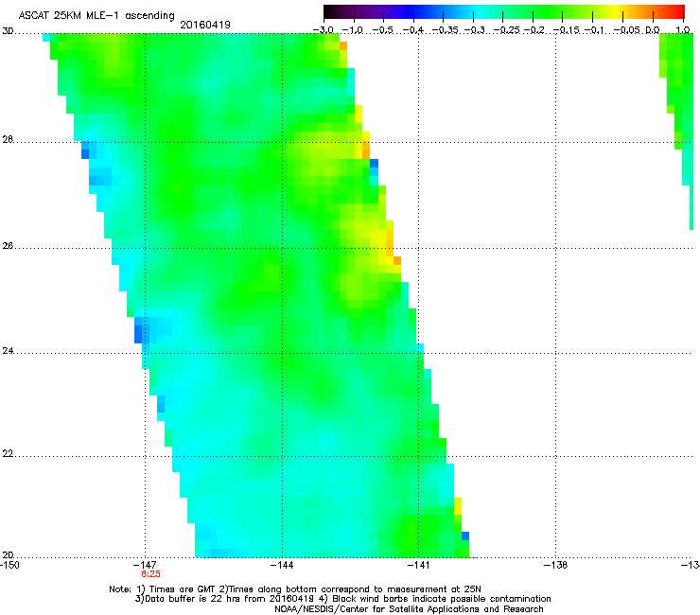The image size is (700, 615).
Task: Click the longitude label -144
Action: click(282, 565)
